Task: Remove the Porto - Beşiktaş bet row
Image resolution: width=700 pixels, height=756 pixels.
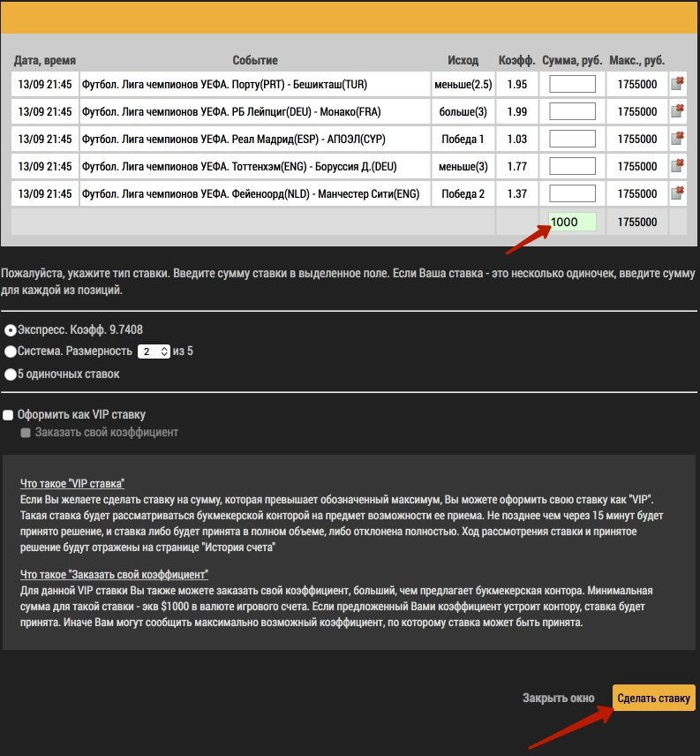Action: click(678, 85)
